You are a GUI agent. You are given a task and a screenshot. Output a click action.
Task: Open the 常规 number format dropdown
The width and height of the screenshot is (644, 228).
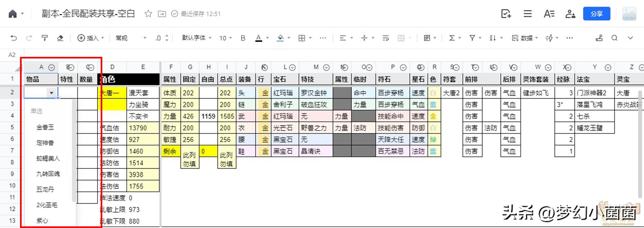click(x=131, y=38)
